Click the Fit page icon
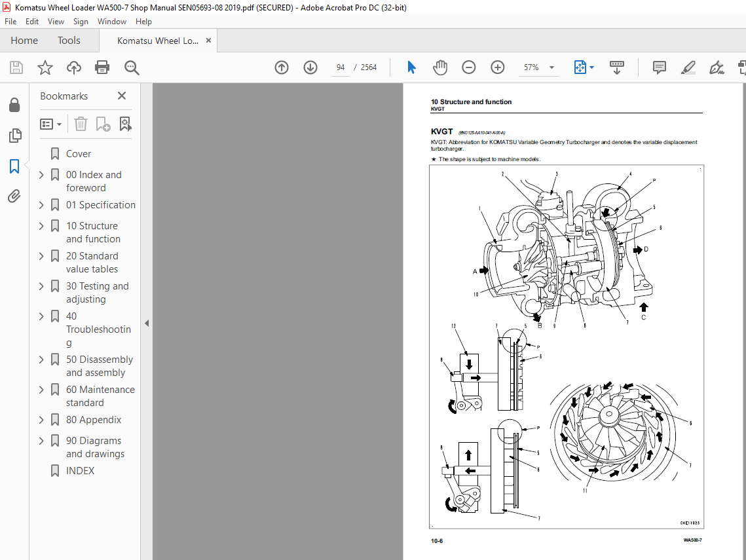Image resolution: width=746 pixels, height=560 pixels. pos(580,67)
